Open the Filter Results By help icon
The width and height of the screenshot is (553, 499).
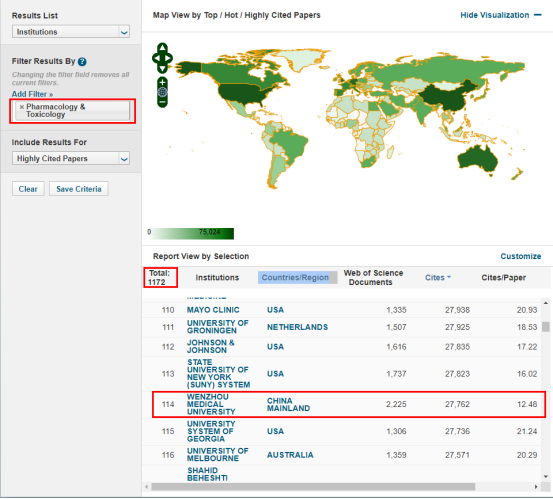point(82,62)
